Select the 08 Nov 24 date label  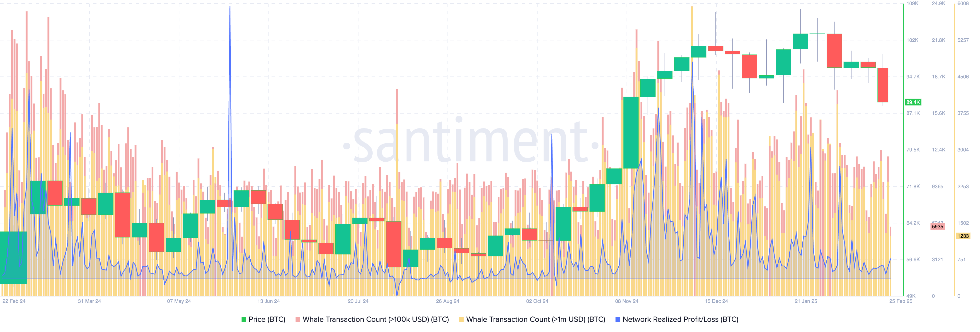[627, 301]
